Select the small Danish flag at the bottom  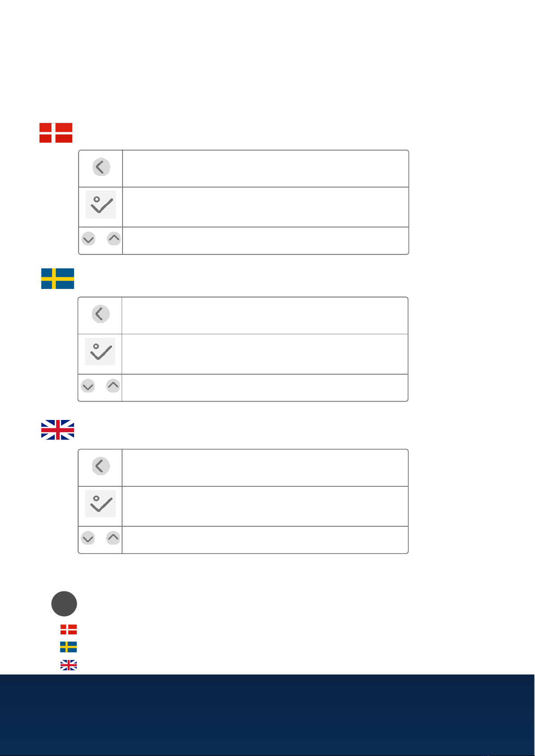tap(69, 629)
